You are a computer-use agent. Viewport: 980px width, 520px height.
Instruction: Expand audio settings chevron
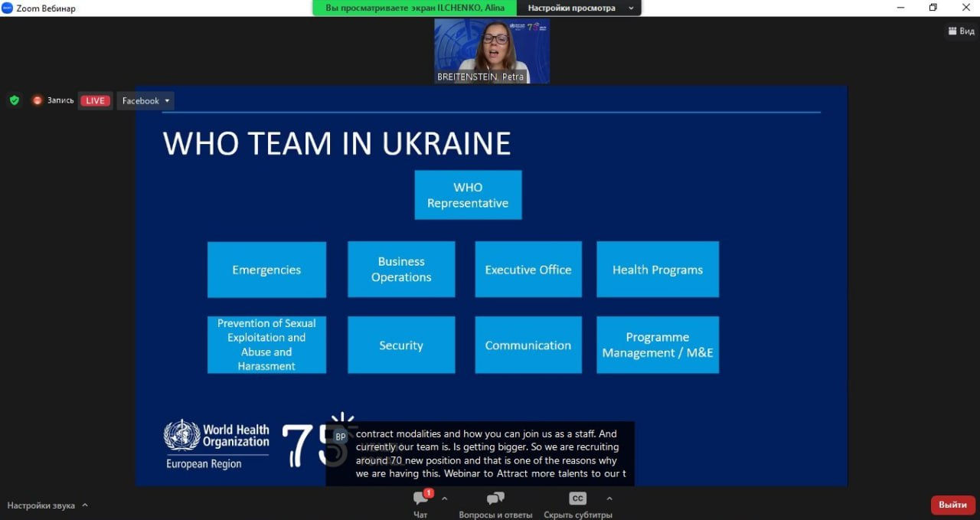coord(85,505)
